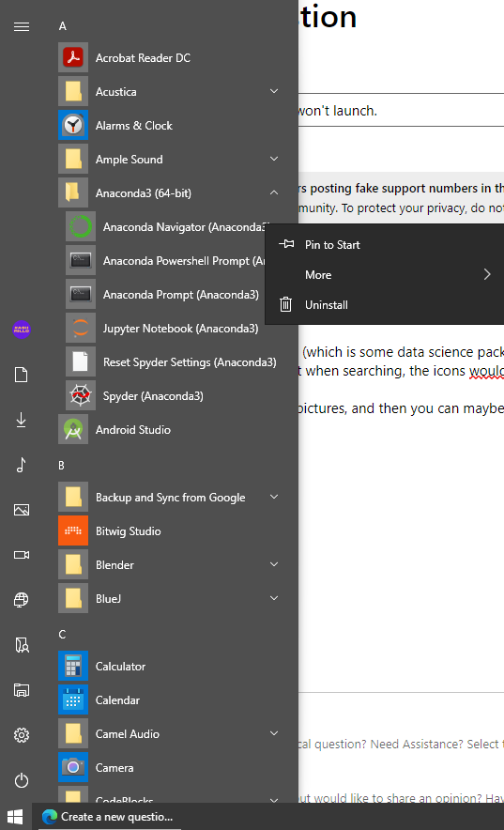Image resolution: width=504 pixels, height=830 pixels.
Task: Click the Anaconda Prompt (Anaconda3) label
Action: (x=181, y=295)
